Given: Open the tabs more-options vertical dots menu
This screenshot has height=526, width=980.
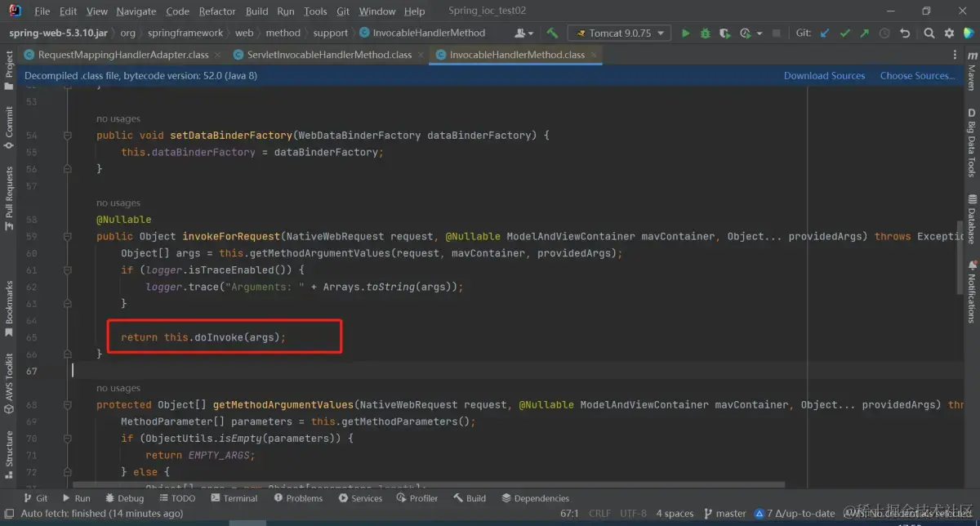Looking at the screenshot, I should (x=955, y=55).
